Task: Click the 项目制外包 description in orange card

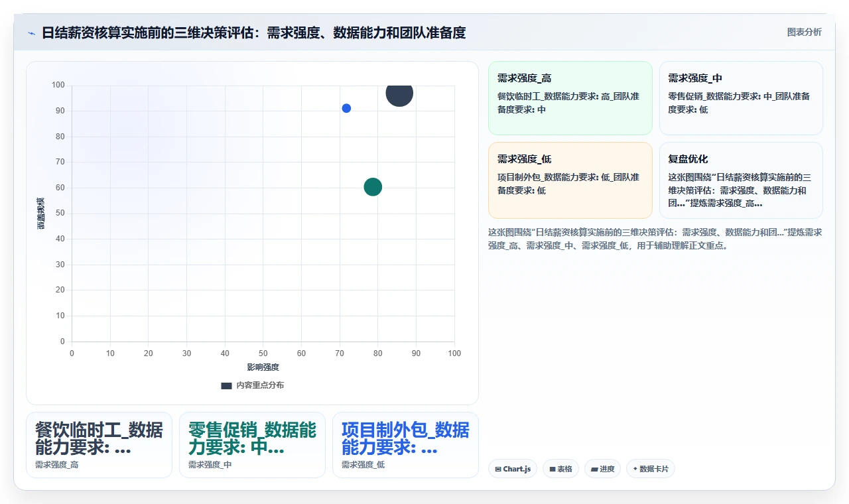Action: [568, 184]
